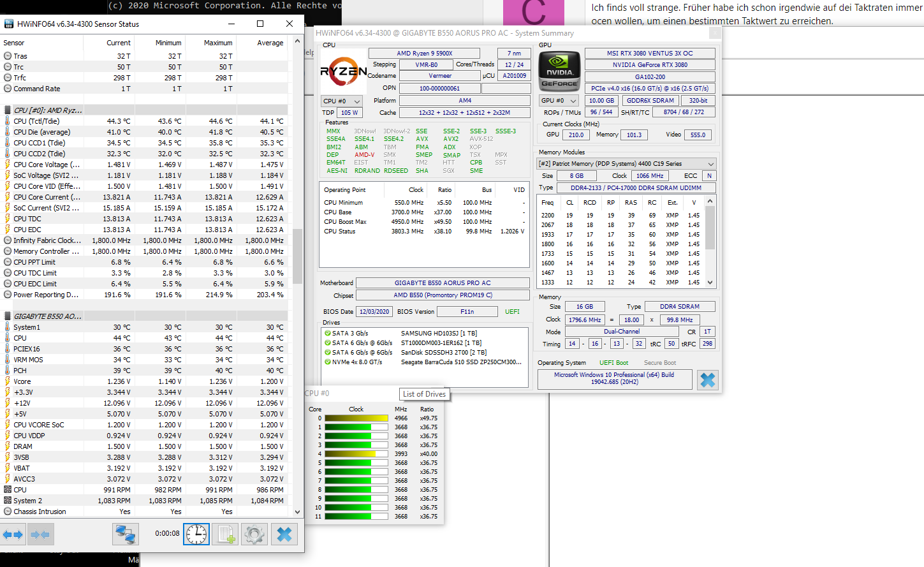Click SATA 3 Gb/s SAMSUNG HD103SJ drive entry
The height and width of the screenshot is (567, 924).
coord(425,333)
